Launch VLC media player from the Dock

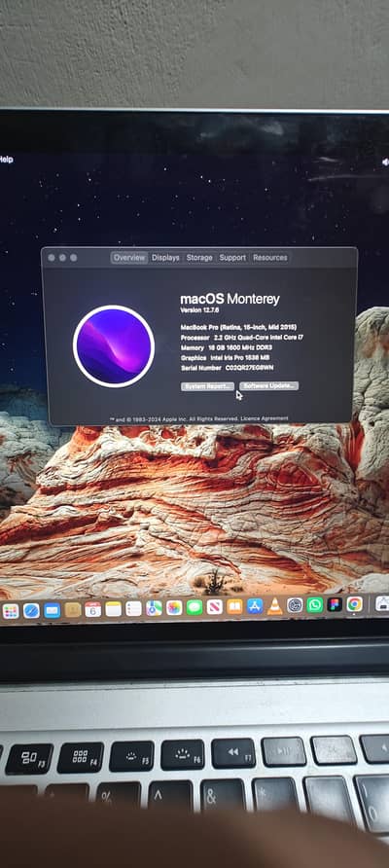(x=274, y=605)
